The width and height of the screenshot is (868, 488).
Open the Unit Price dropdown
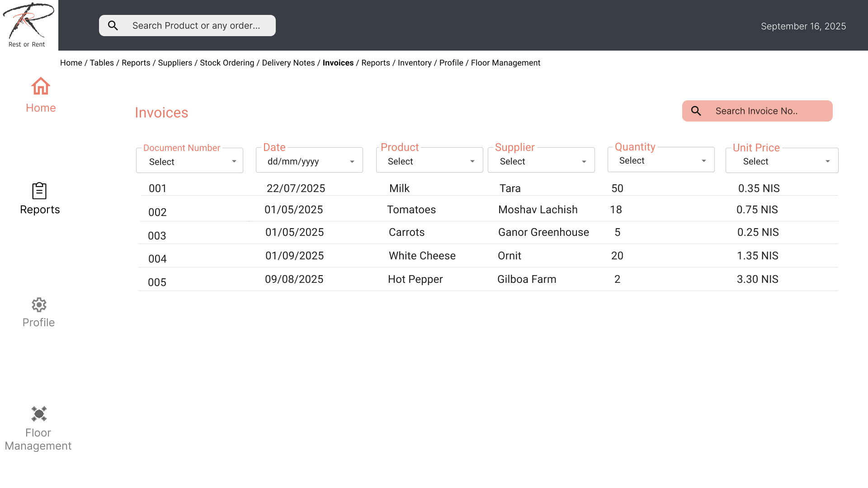click(827, 161)
